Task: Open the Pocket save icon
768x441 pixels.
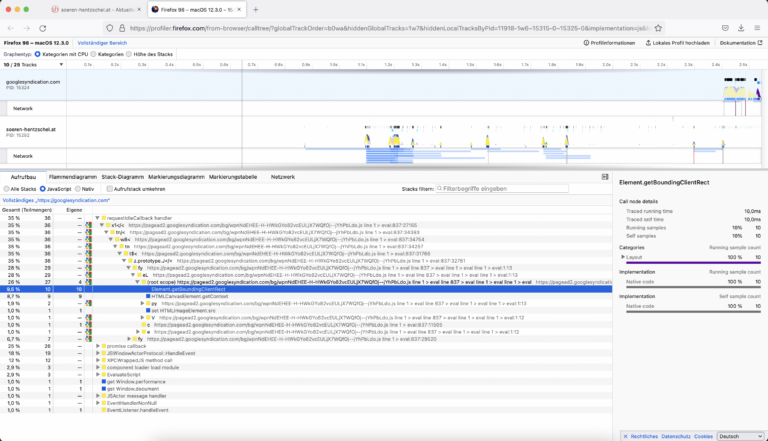Action: click(x=725, y=28)
